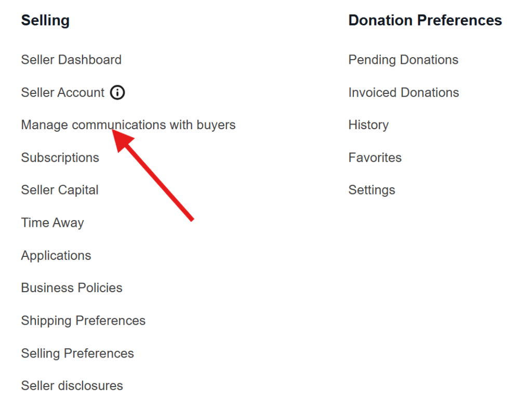Open the Seller Capital page
This screenshot has height=398, width=532.
(60, 190)
